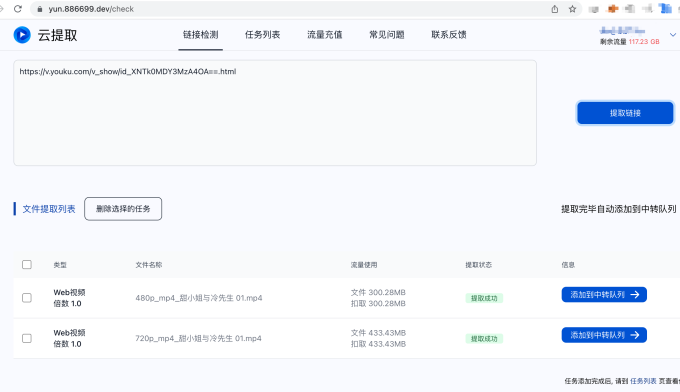Viewport: 680px width, 392px height.
Task: Open the 联系反馈 tab
Action: click(448, 35)
